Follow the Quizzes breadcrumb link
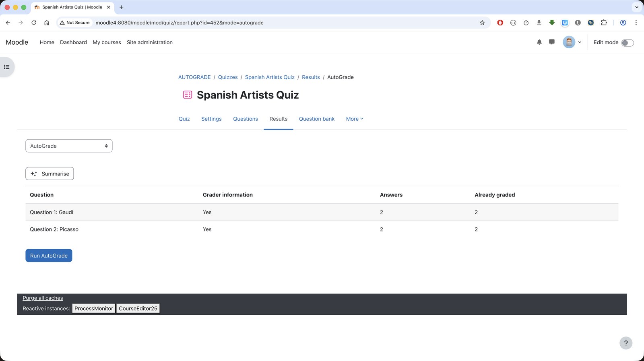 tap(228, 77)
